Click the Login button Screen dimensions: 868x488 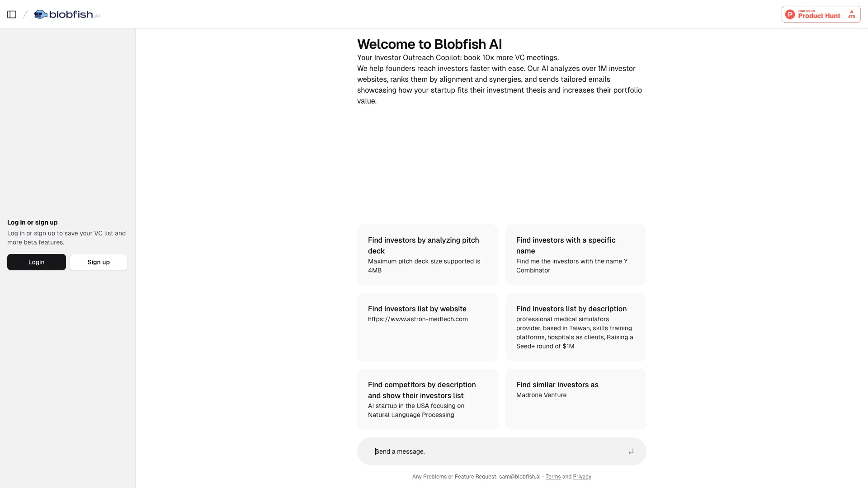coord(36,262)
